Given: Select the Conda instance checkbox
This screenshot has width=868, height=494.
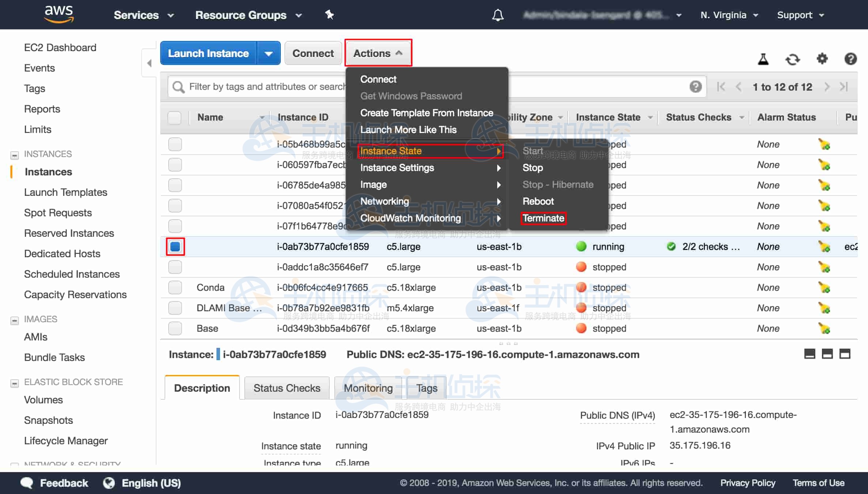Looking at the screenshot, I should (175, 288).
